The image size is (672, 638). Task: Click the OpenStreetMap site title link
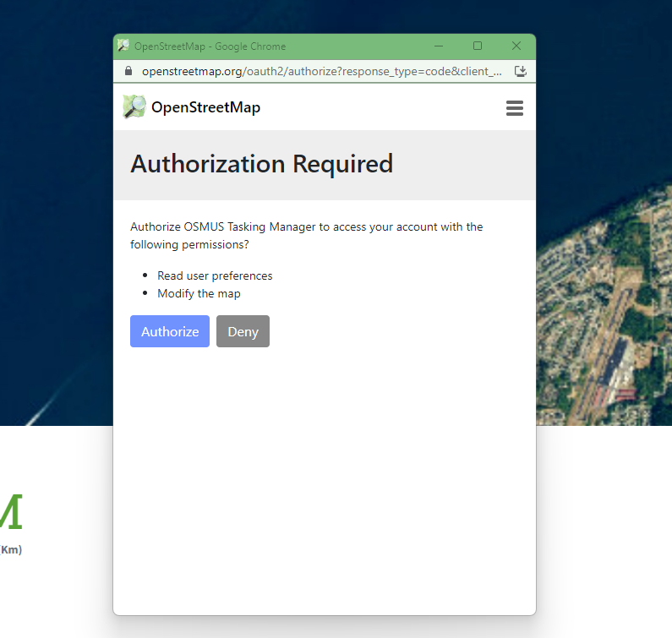(x=205, y=107)
